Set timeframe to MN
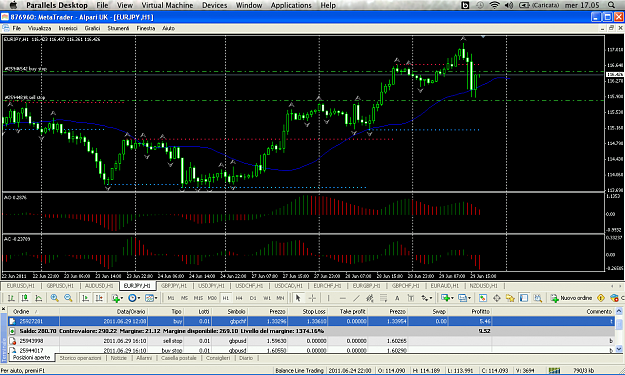 [x=280, y=298]
